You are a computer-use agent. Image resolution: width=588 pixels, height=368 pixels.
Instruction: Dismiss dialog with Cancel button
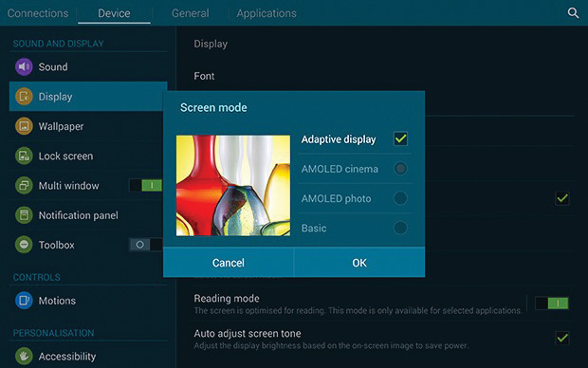229,263
